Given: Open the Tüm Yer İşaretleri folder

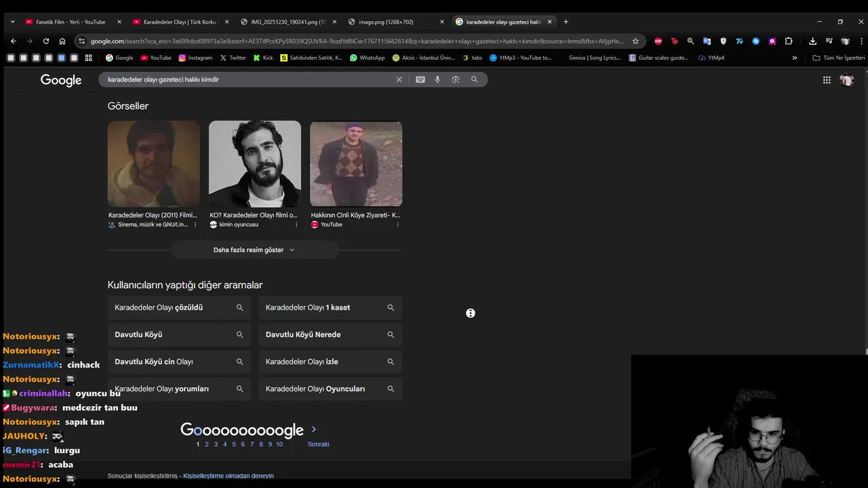Looking at the screenshot, I should [x=839, y=58].
